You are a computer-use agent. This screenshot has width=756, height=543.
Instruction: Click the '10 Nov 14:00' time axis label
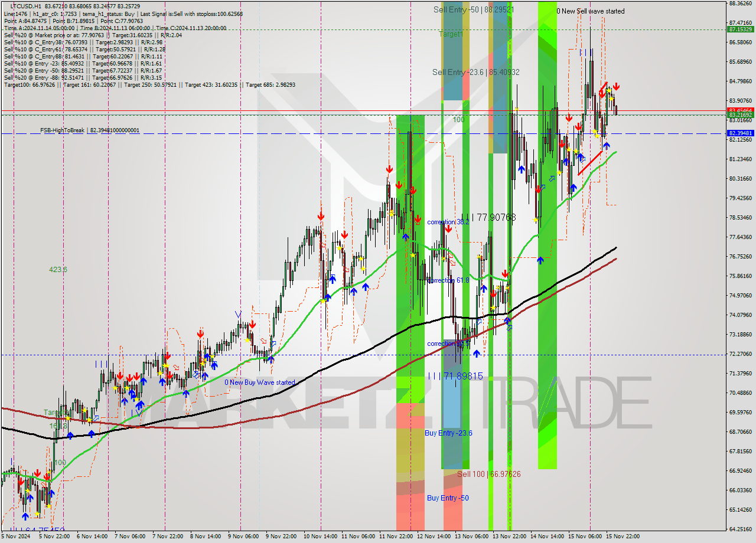(320, 537)
